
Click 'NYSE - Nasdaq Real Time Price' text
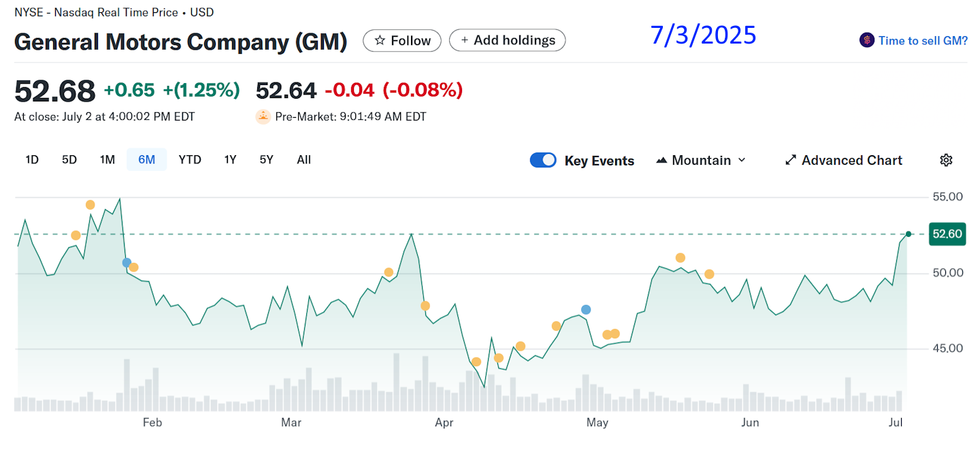pyautogui.click(x=96, y=13)
